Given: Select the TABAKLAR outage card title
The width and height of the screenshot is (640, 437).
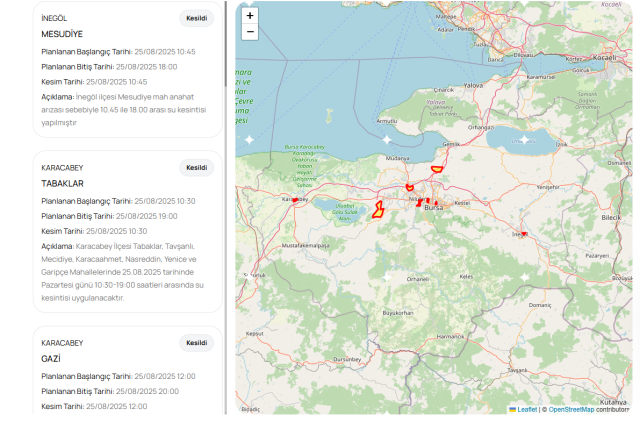Looking at the screenshot, I should [x=62, y=184].
